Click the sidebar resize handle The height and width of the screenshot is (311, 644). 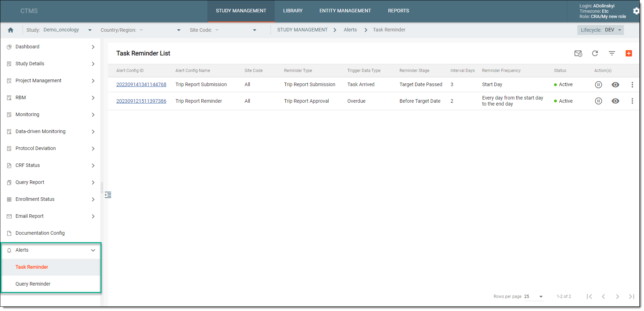pyautogui.click(x=102, y=188)
